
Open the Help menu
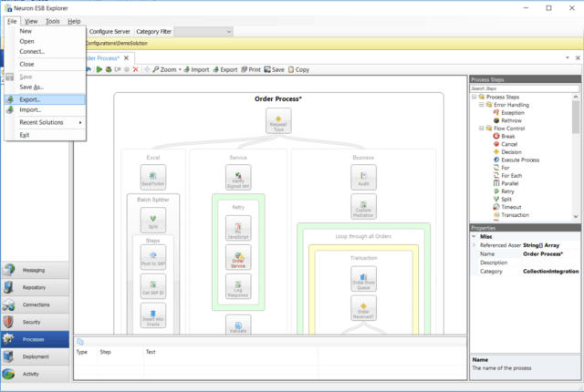74,21
